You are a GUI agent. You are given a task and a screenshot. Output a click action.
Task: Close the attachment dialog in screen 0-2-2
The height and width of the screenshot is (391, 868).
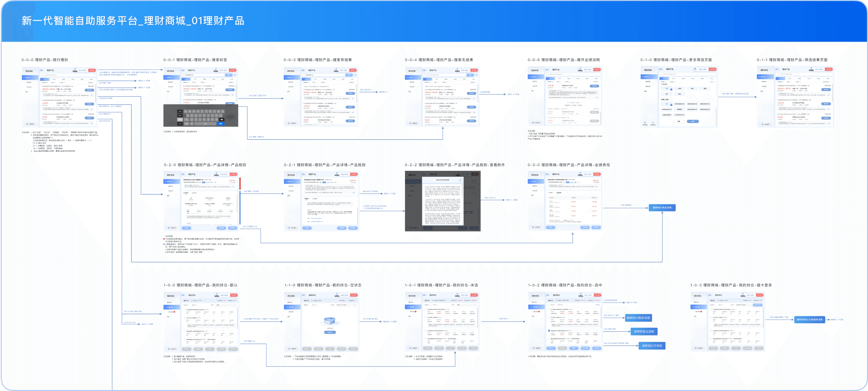(x=461, y=180)
